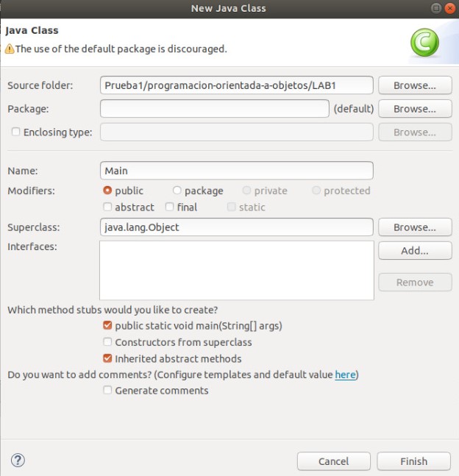Browse for the Source folder
Viewport: 459px width, 476px height.
414,85
